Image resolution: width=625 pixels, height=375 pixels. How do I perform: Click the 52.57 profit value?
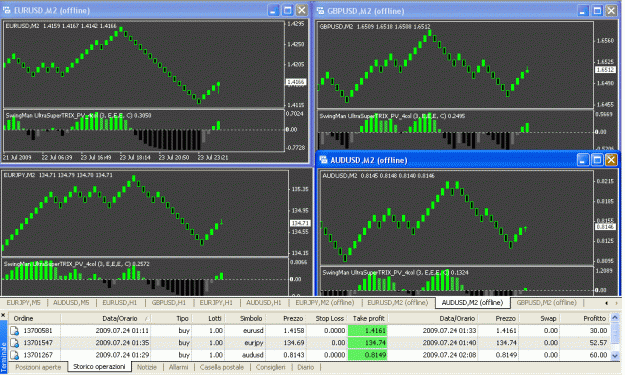point(599,343)
